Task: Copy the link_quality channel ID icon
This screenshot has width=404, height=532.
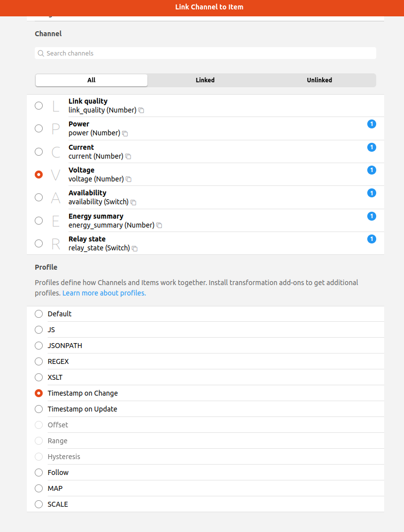Action: pyautogui.click(x=141, y=111)
